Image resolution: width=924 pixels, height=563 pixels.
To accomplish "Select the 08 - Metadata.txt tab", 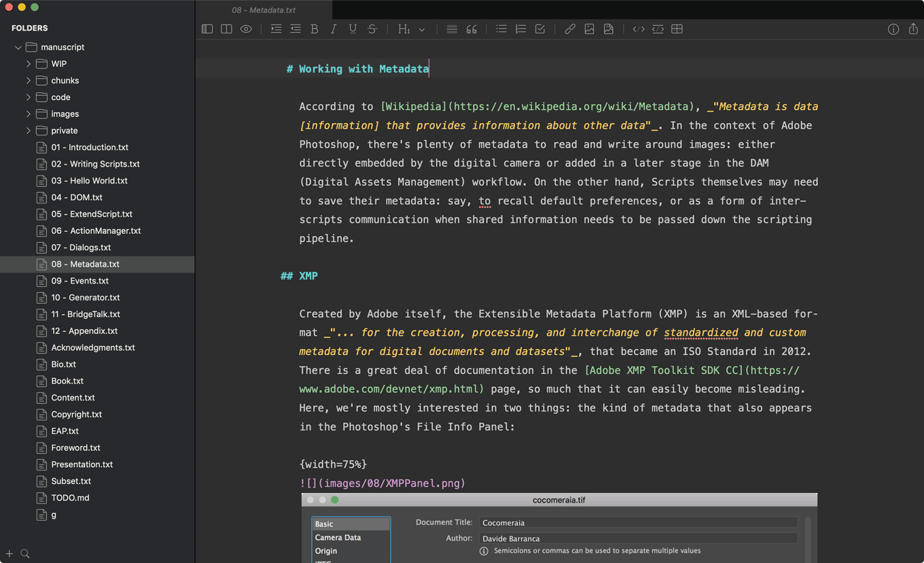I will (264, 10).
